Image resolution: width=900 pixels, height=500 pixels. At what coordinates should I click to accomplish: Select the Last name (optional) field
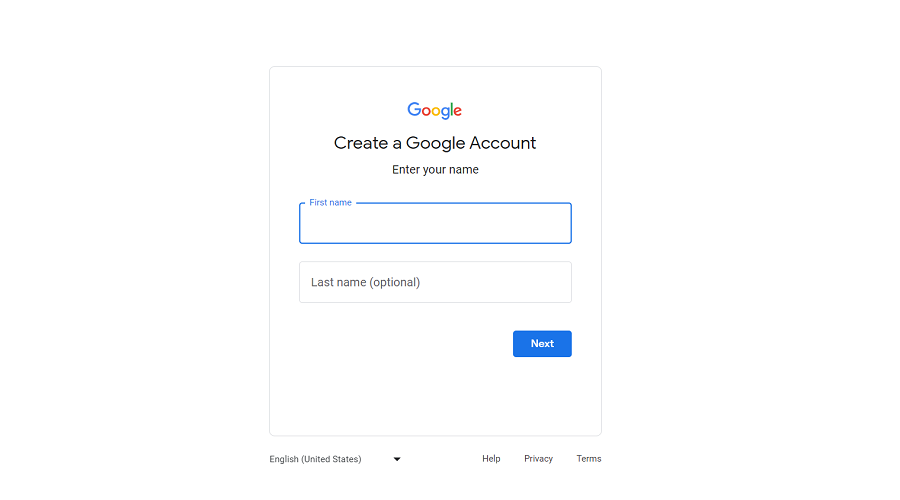click(x=435, y=282)
